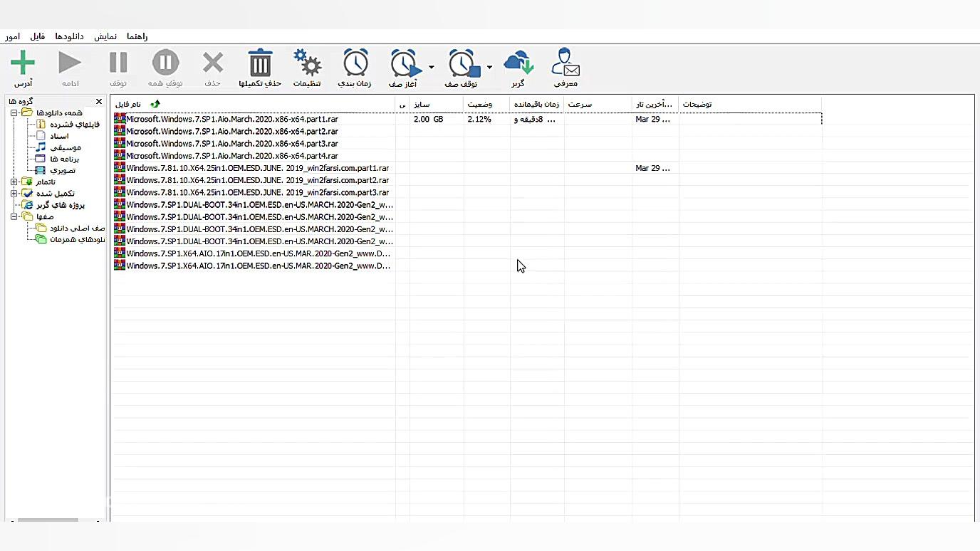Sort by توضیحات column header

(x=750, y=105)
